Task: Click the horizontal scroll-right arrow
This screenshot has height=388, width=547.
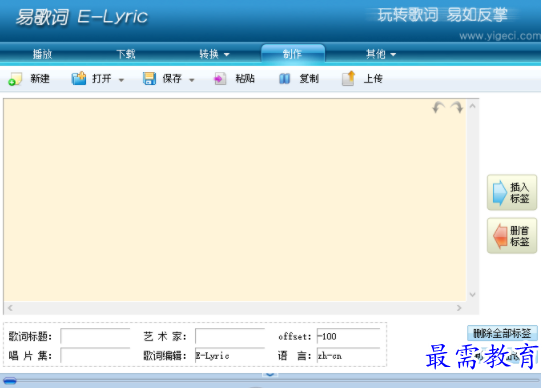Action: coord(459,308)
